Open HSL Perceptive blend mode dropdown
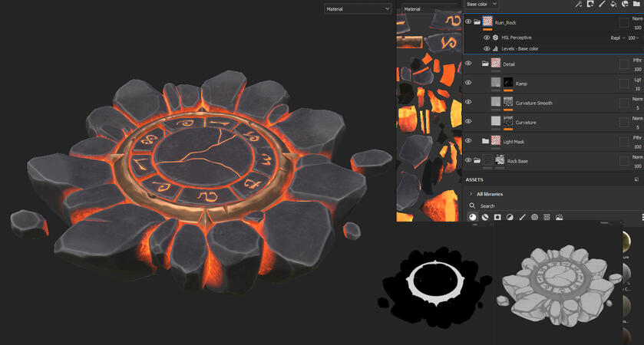644x345 pixels. pos(619,38)
